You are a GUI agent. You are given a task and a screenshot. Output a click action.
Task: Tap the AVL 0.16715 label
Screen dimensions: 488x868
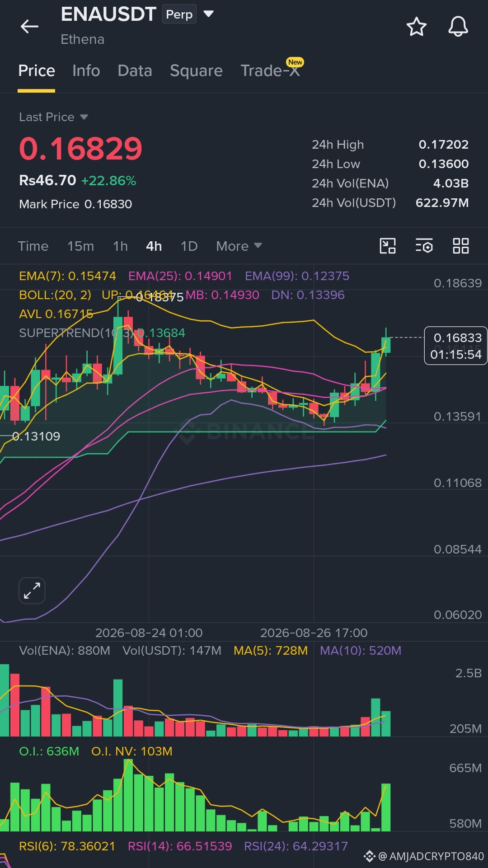56,314
